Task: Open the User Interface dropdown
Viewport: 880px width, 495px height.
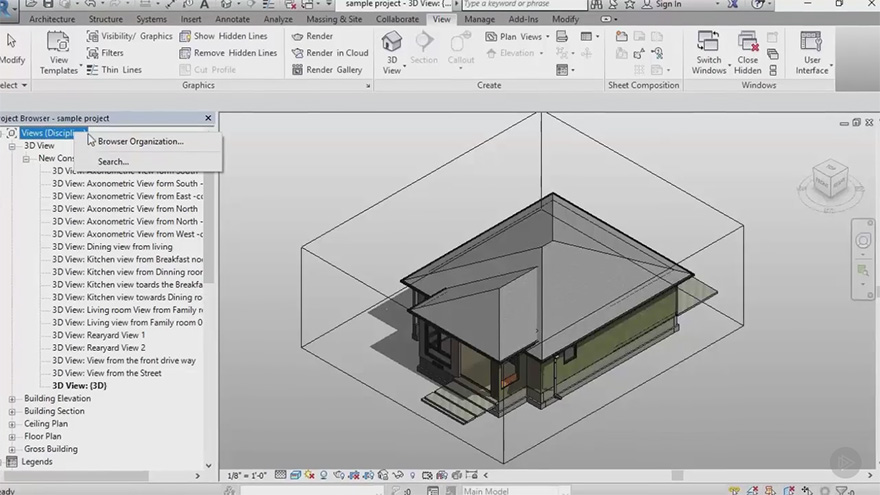Action: [x=812, y=53]
